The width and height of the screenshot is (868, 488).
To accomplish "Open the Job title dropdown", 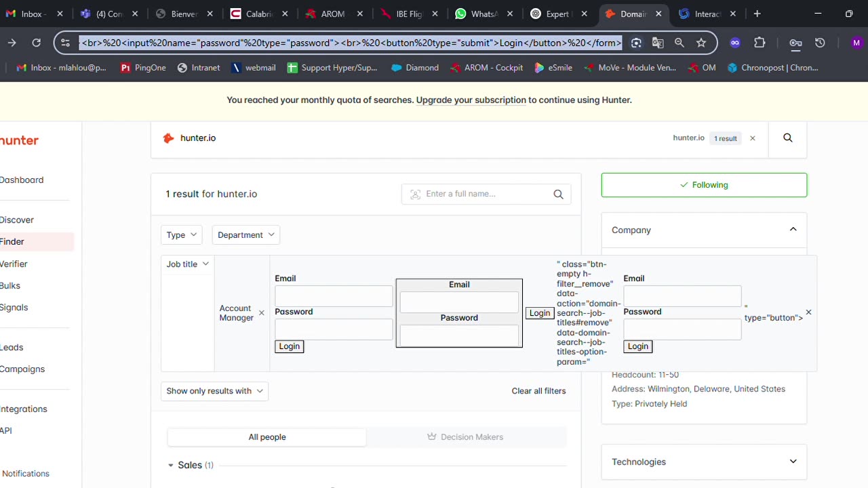I will point(188,264).
